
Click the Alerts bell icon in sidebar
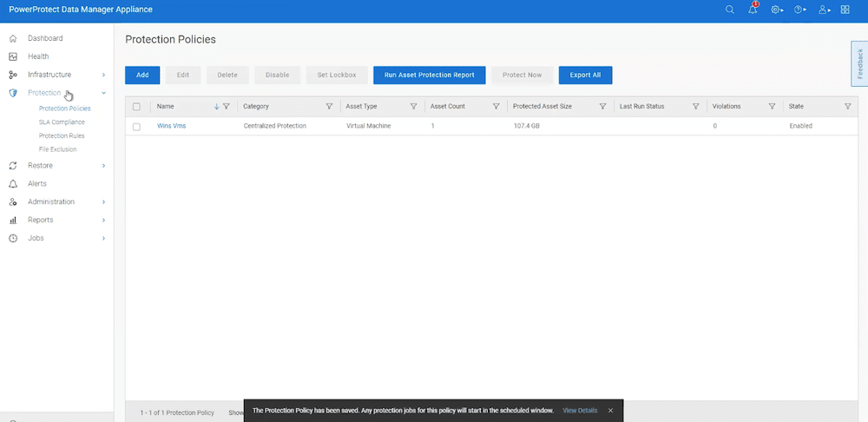(13, 184)
